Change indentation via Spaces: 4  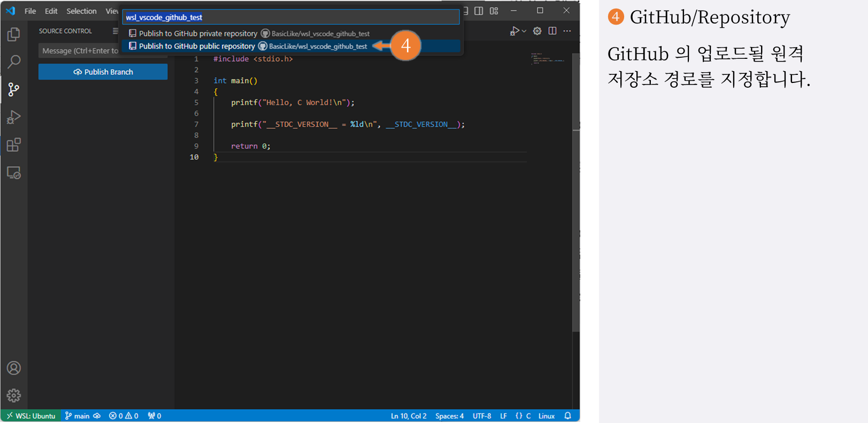tap(449, 416)
